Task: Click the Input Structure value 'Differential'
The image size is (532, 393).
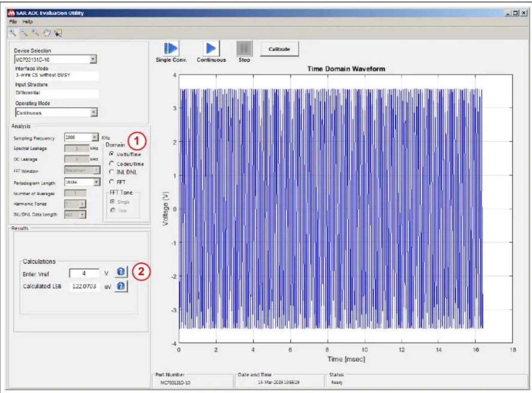Action: click(28, 92)
